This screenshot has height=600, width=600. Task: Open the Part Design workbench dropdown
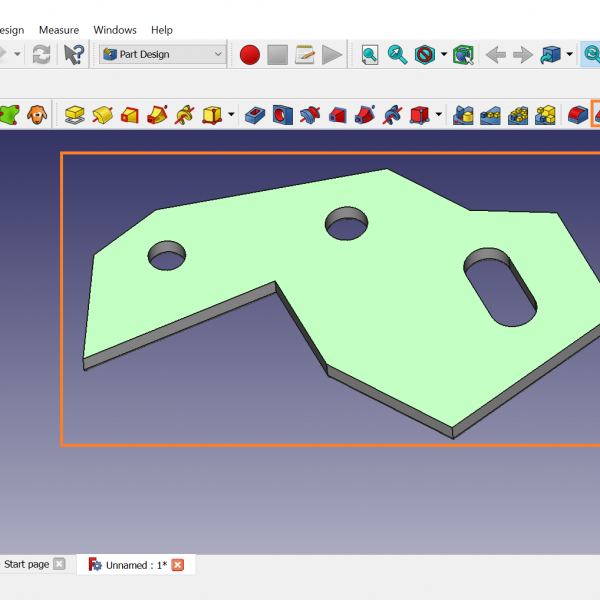pos(164,55)
